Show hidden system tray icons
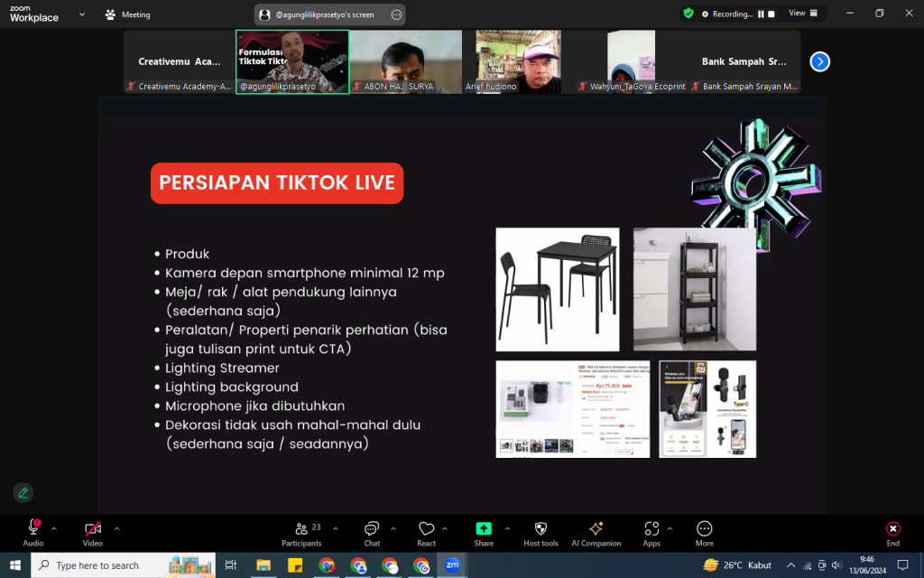The image size is (924, 578). click(790, 565)
